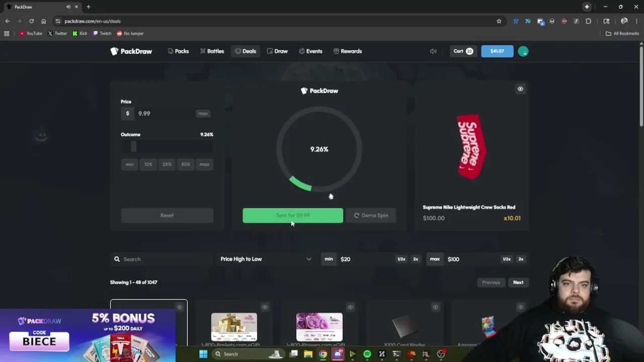
Task: Adjust the Outcome percentage slider handle
Action: (133, 146)
